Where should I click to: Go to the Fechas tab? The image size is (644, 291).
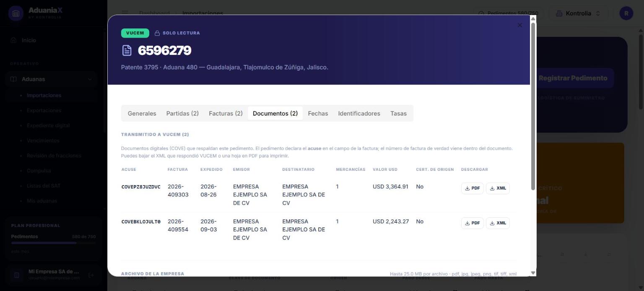(318, 113)
